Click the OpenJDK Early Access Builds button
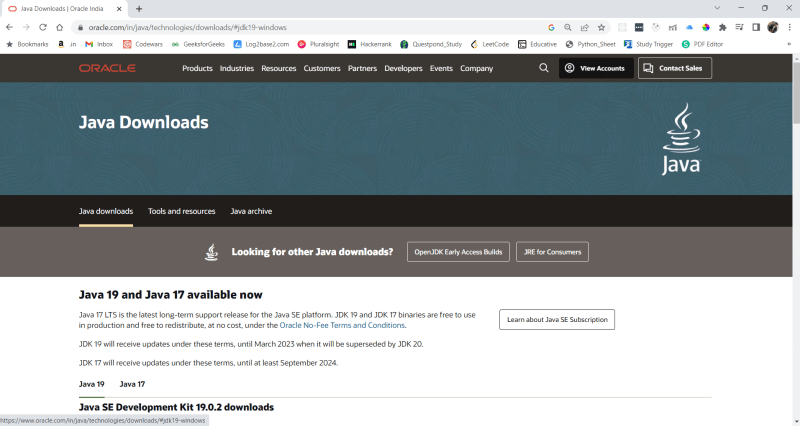 458,252
